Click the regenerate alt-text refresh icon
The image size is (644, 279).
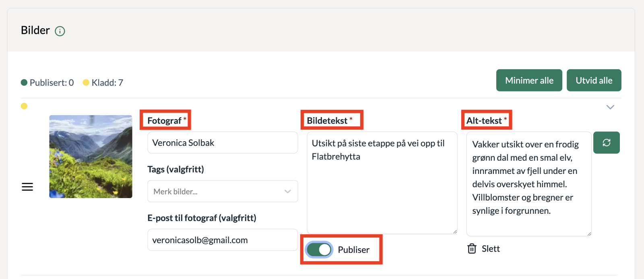pyautogui.click(x=606, y=143)
